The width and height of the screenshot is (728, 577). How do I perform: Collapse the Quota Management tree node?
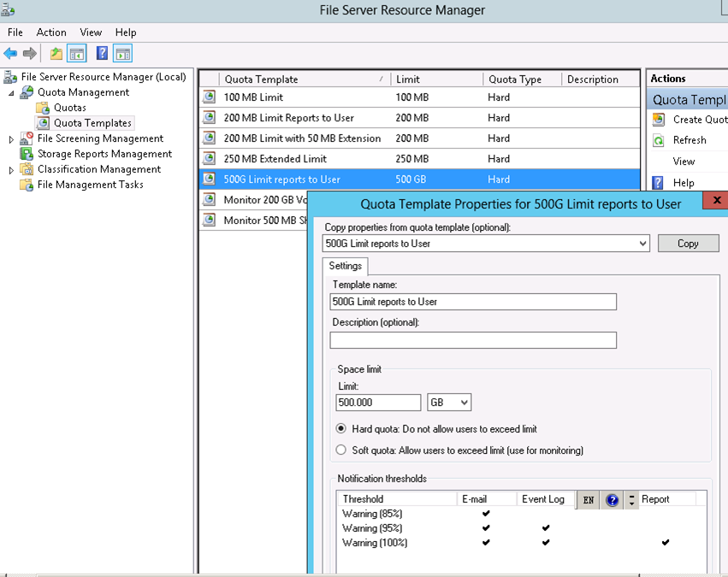(11, 93)
